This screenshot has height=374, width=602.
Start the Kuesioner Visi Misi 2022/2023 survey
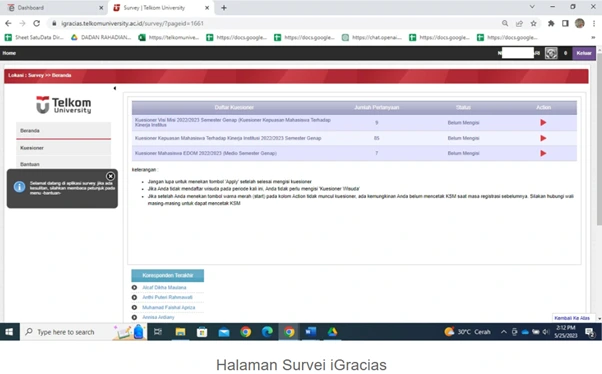543,122
